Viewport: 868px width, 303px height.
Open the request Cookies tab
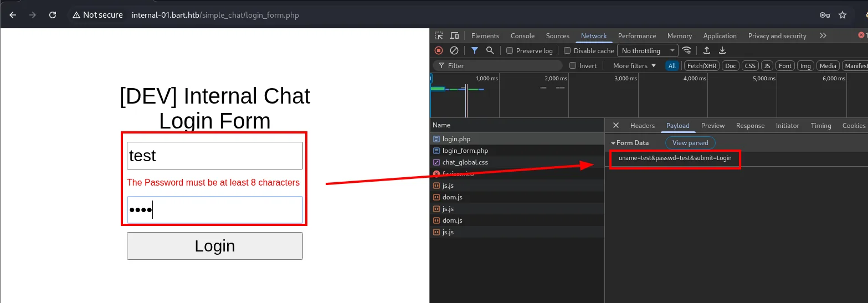854,126
